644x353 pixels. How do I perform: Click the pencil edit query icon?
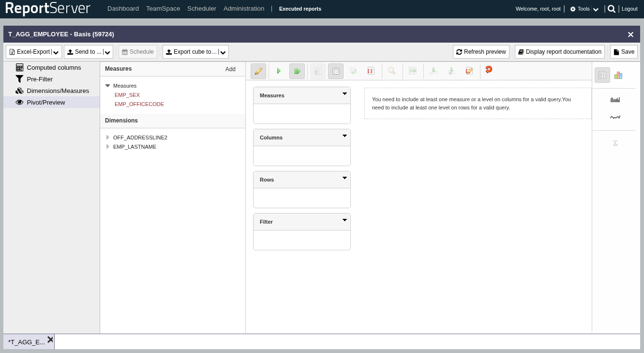(258, 71)
